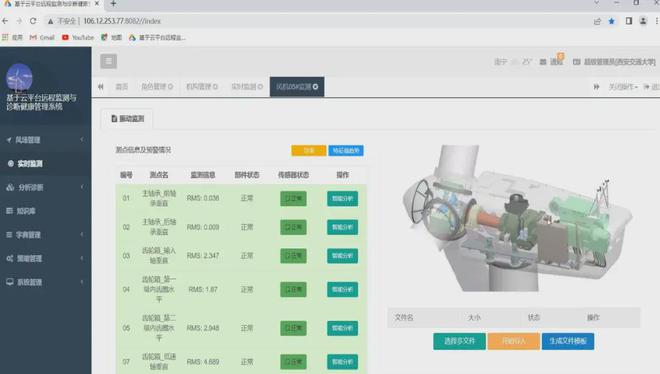The width and height of the screenshot is (660, 374).
Task: Click the wind turbine logo in the sidebar
Action: tap(19, 77)
